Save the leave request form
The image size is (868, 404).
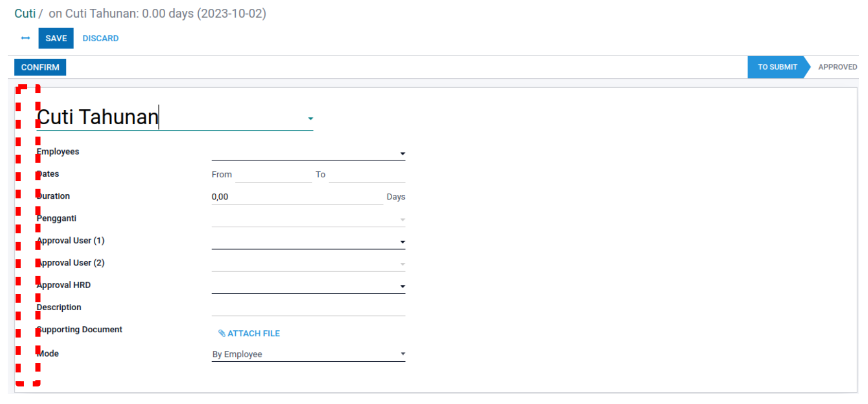tap(56, 38)
